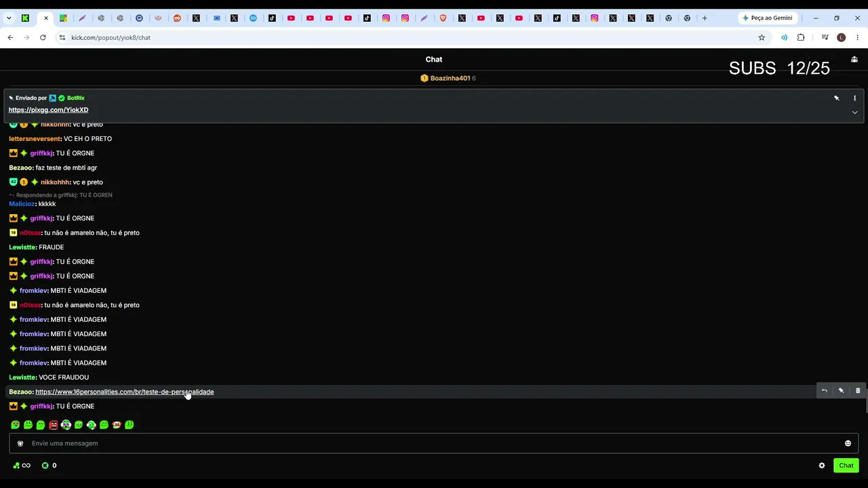Switch to the Reddit tab
This screenshot has height=488, width=868.
(x=177, y=18)
